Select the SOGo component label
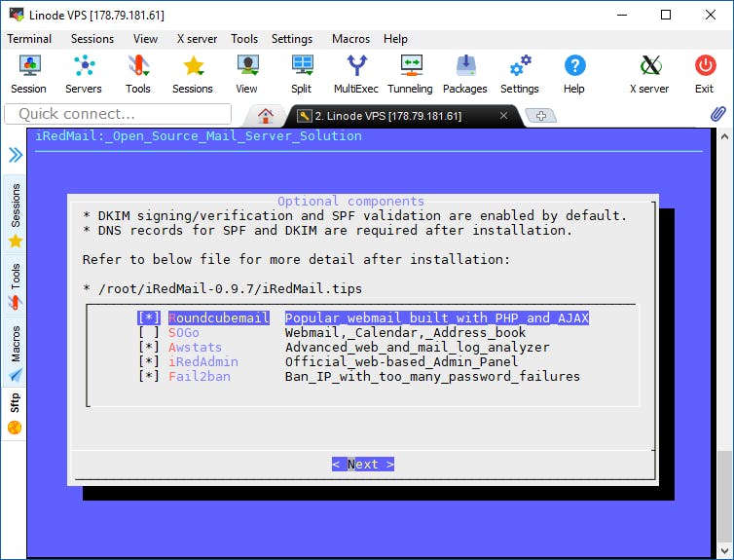The height and width of the screenshot is (560, 734). 183,332
